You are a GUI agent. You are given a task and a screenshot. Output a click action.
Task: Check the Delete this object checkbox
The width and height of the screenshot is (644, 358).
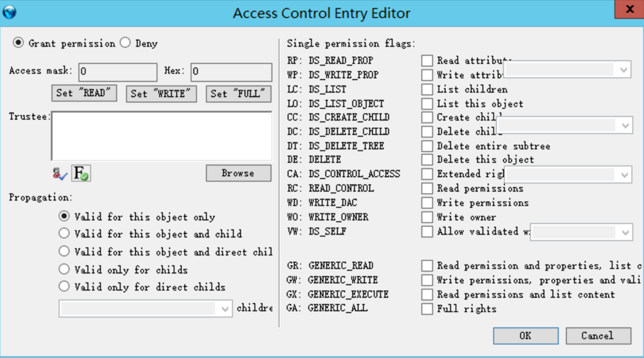coord(427,159)
